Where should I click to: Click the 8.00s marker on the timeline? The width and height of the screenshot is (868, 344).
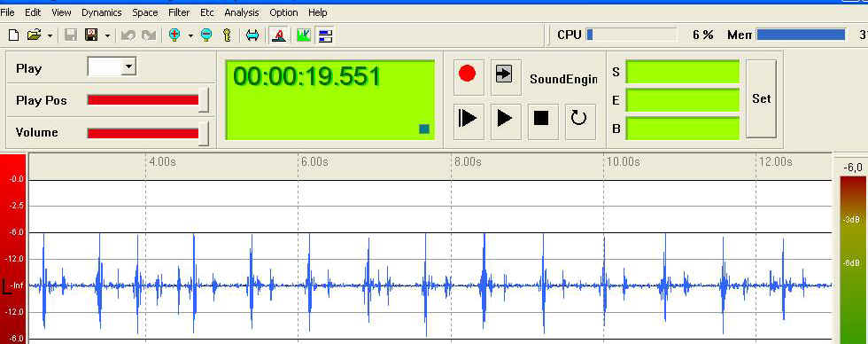point(468,161)
